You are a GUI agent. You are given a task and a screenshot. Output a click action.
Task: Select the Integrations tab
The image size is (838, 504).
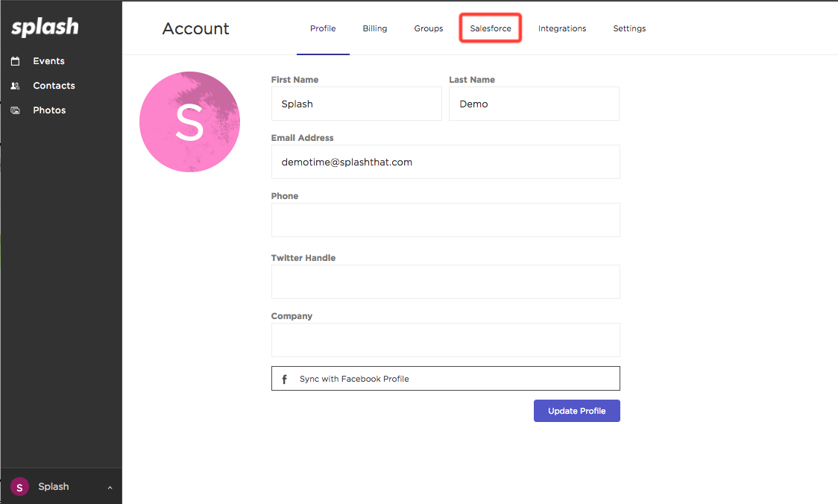tap(562, 28)
